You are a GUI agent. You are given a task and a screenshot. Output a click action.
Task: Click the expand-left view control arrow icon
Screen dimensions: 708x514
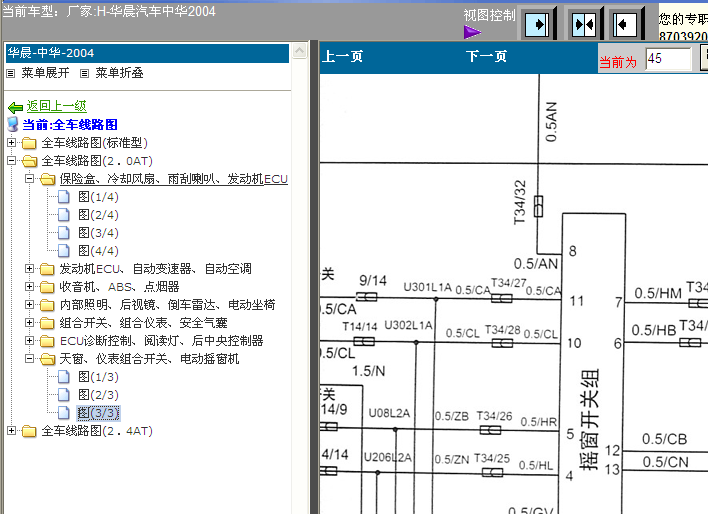pyautogui.click(x=625, y=24)
